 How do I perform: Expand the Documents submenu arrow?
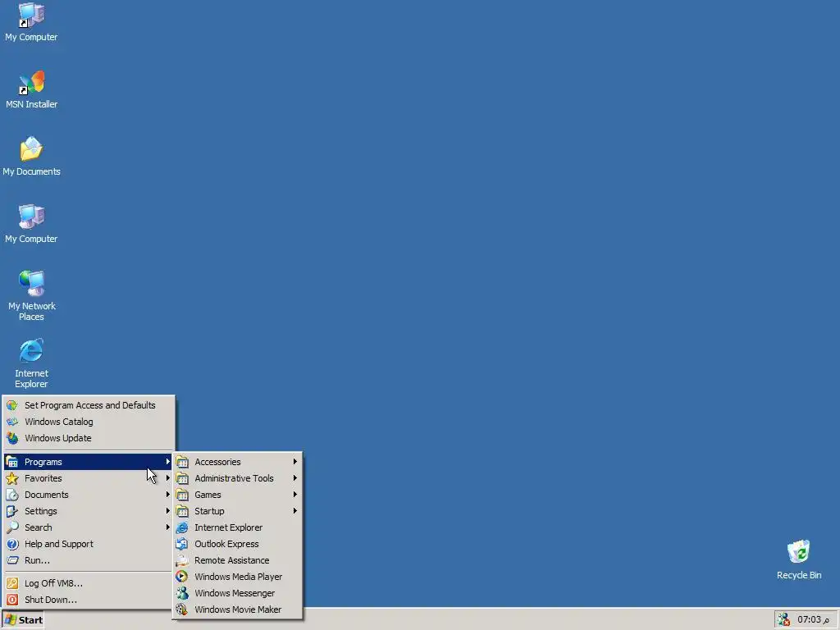pos(167,495)
